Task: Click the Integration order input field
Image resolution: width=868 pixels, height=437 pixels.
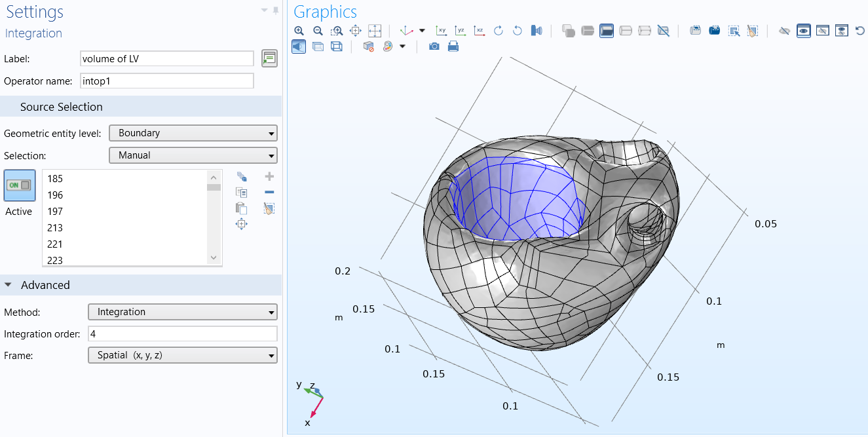Action: pos(182,334)
